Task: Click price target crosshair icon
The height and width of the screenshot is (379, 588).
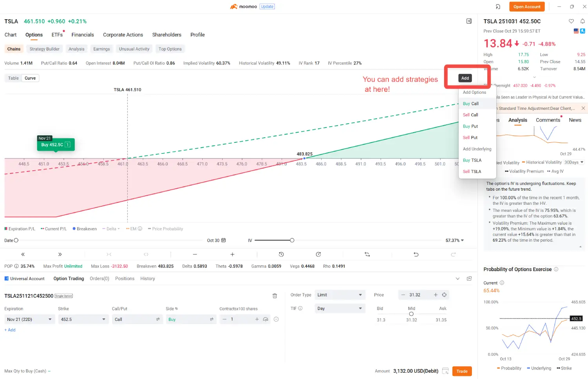Action: point(444,295)
